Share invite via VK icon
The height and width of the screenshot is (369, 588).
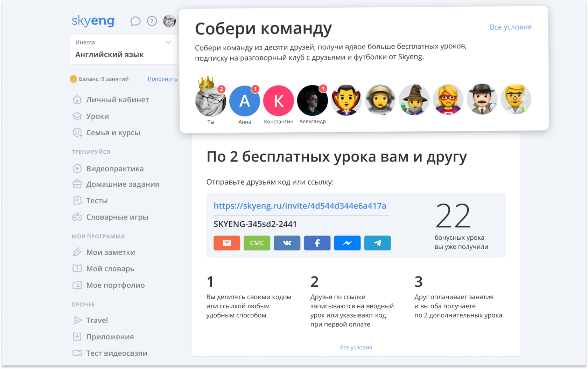click(287, 243)
